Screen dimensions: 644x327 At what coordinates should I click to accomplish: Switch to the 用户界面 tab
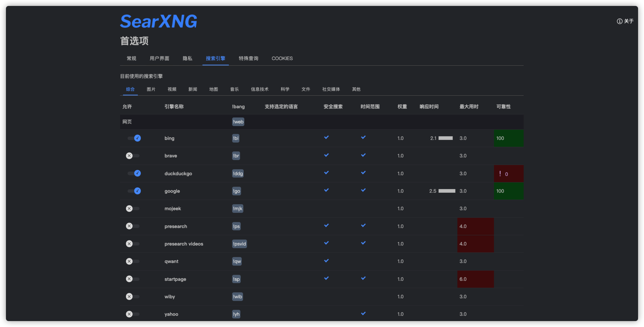pyautogui.click(x=160, y=58)
